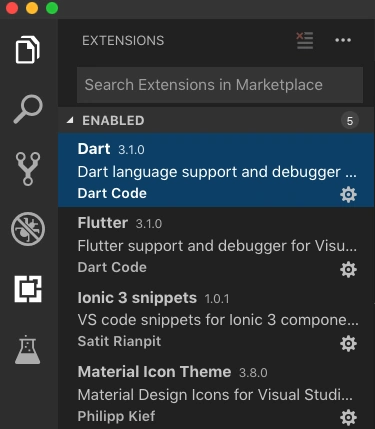Open the Explorer view in activity bar
Image resolution: width=375 pixels, height=429 pixels.
pos(28,50)
